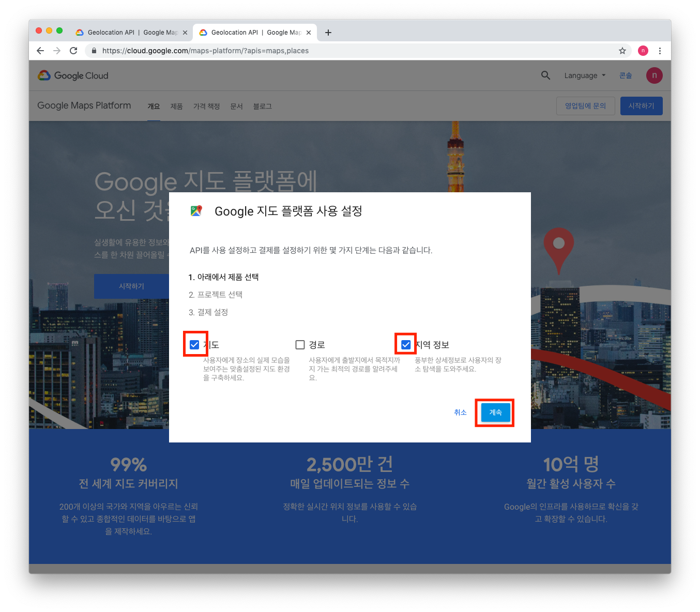Click the '10억 명' statistic text
This screenshot has height=612, width=700.
click(x=571, y=465)
